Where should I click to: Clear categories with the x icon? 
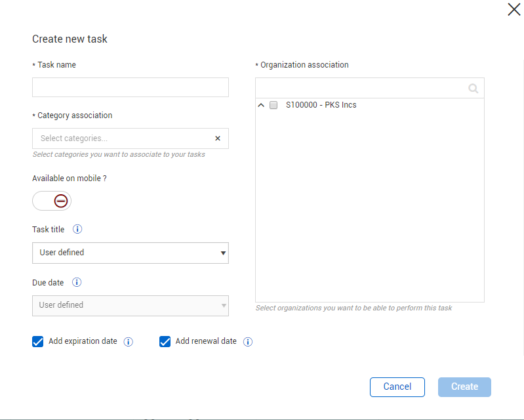pyautogui.click(x=218, y=138)
